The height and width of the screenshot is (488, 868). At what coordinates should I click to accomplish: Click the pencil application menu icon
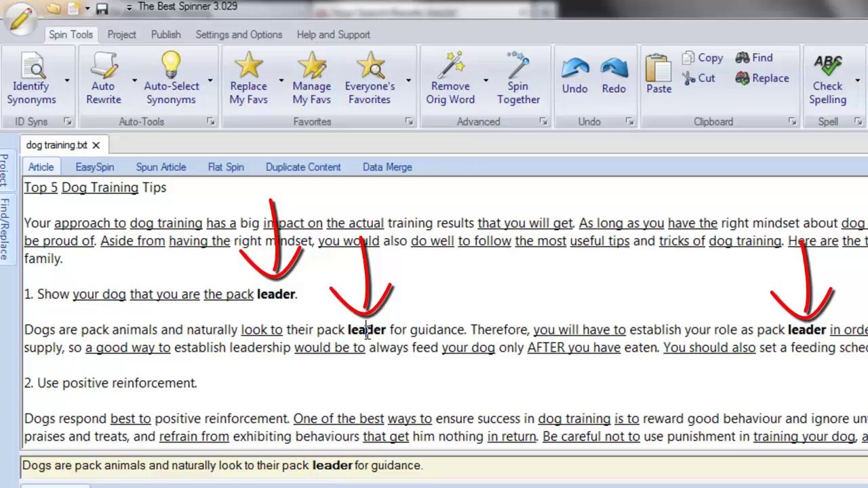tap(21, 18)
